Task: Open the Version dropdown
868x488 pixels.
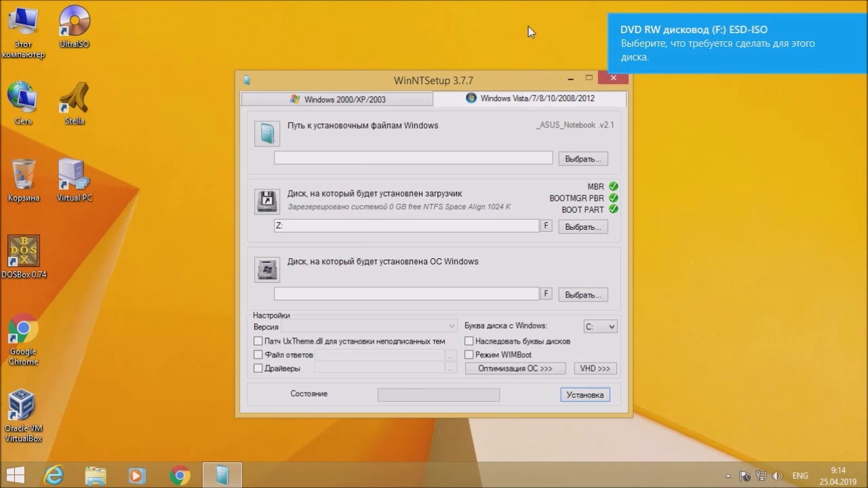Action: (x=370, y=327)
